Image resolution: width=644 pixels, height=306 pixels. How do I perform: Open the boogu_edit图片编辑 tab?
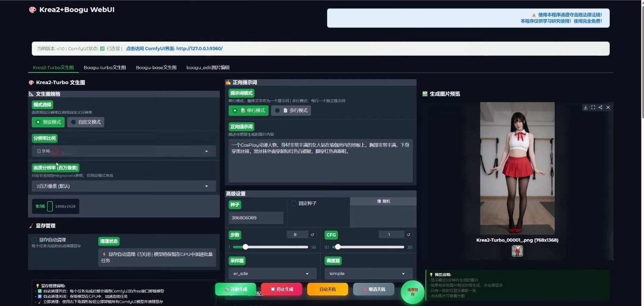click(208, 68)
